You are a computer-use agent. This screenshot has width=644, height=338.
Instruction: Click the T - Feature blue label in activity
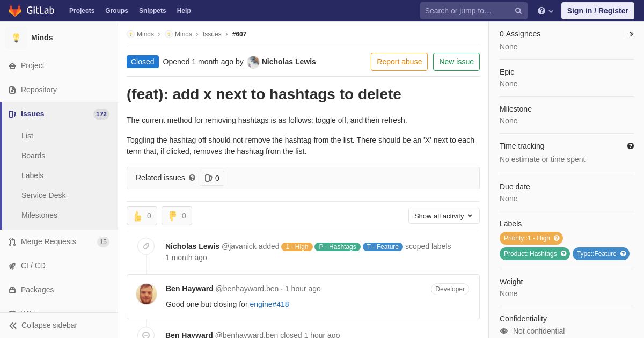click(x=383, y=247)
